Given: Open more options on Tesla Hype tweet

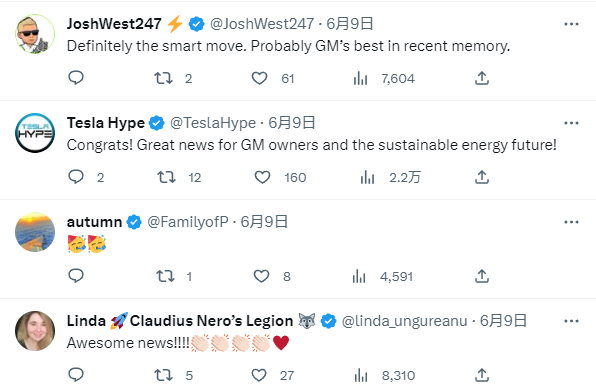Looking at the screenshot, I should click(x=571, y=123).
